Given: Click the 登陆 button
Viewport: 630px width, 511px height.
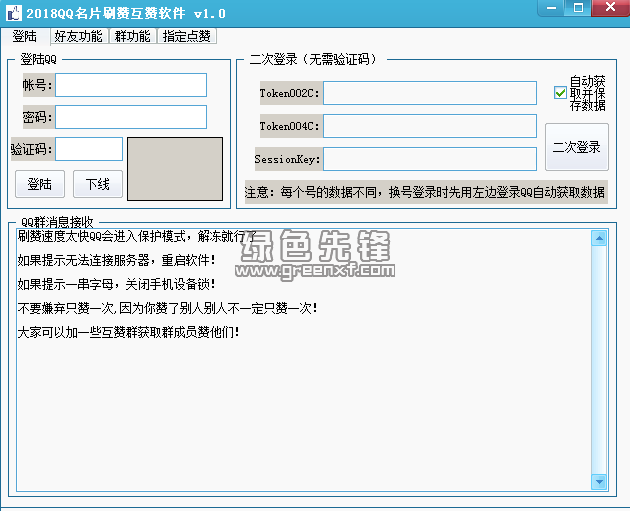Looking at the screenshot, I should [x=40, y=184].
